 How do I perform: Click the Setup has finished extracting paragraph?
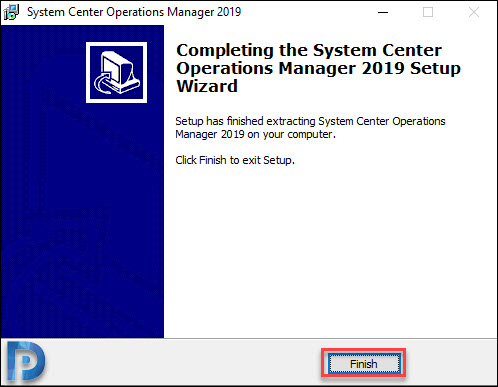[310, 128]
